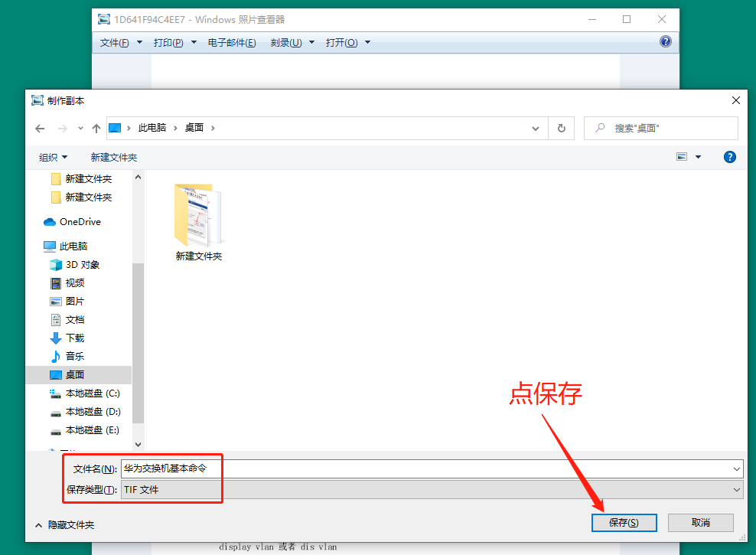
Task: Open the 刻录(U) dropdown arrow
Action: [311, 42]
